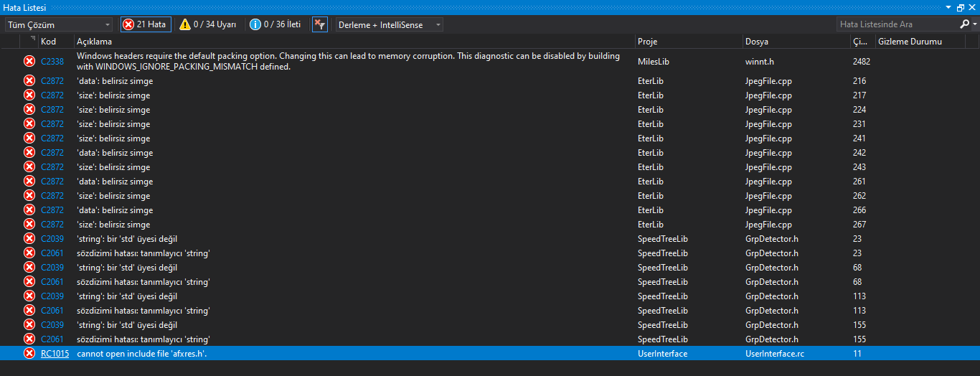Image resolution: width=980 pixels, height=376 pixels.
Task: Open error code link RC1015
Action: point(55,354)
